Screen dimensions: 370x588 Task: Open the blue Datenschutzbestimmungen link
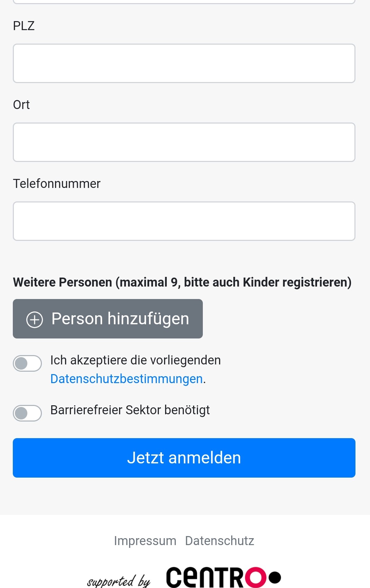pyautogui.click(x=126, y=379)
